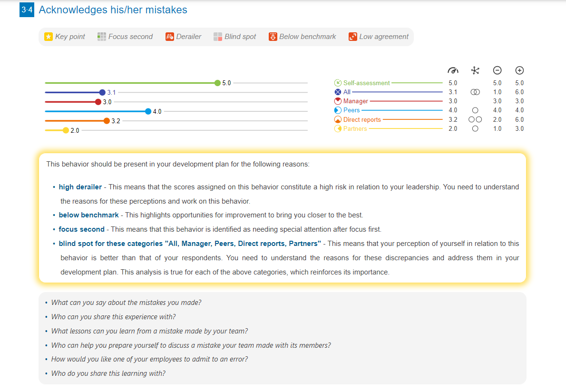Toggle the Peers category visibility

[338, 110]
